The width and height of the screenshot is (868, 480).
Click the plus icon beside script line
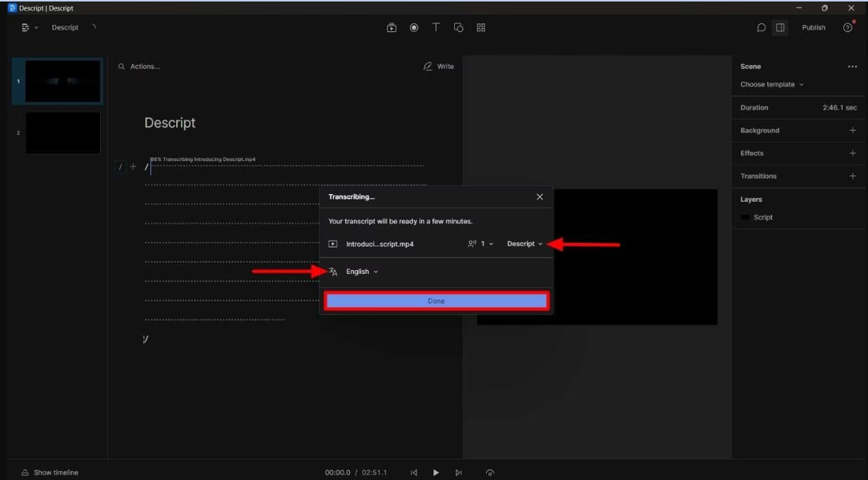tap(133, 167)
